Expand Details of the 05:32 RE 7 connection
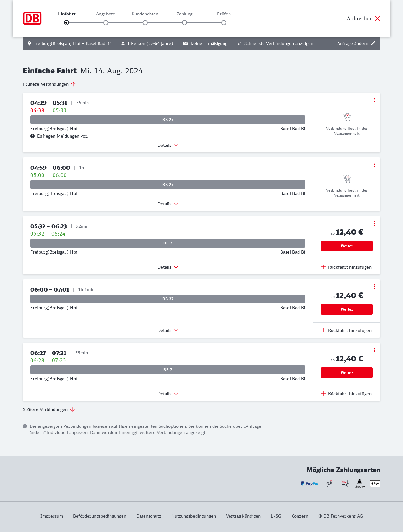Viewport: 403px width, 532px height. 168,267
